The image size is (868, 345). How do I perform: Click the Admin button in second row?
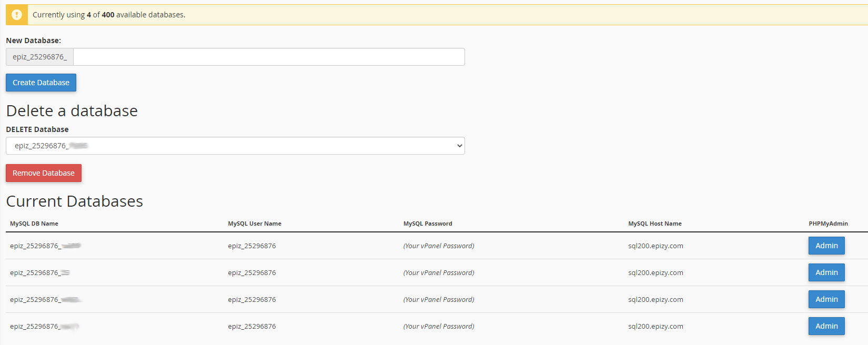(x=826, y=272)
